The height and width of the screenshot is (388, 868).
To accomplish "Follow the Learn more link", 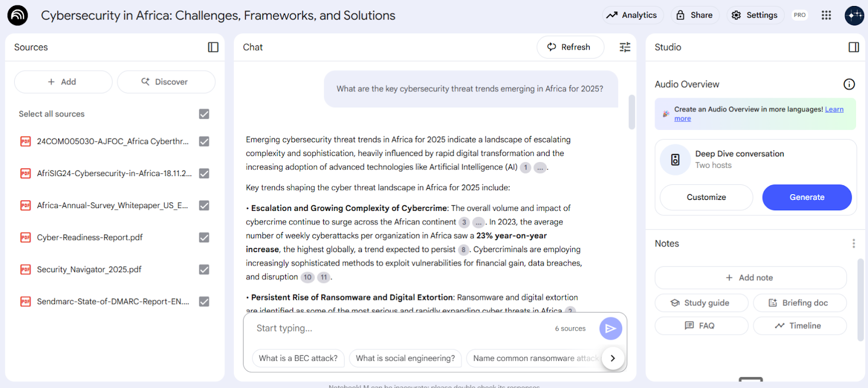I will coord(834,109).
